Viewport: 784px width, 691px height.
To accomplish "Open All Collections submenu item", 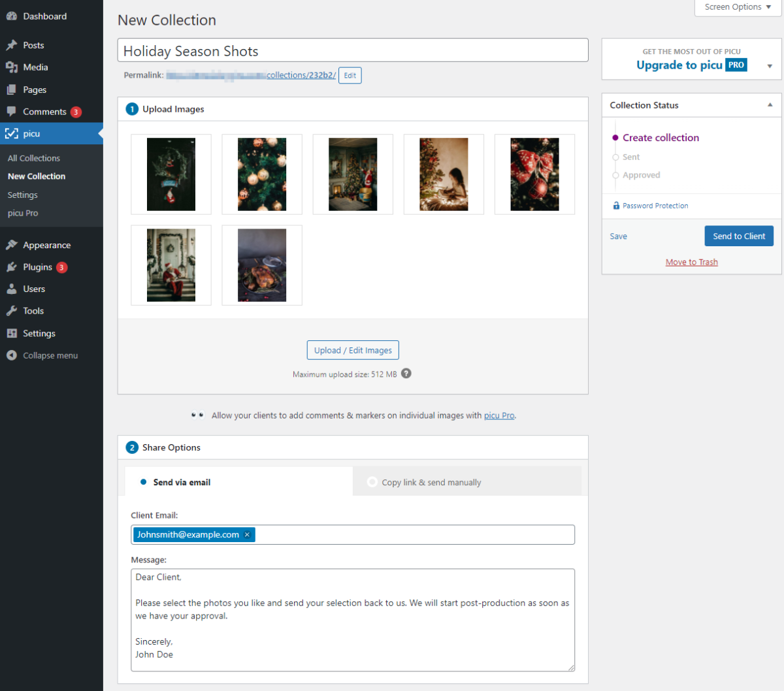I will click(x=34, y=158).
